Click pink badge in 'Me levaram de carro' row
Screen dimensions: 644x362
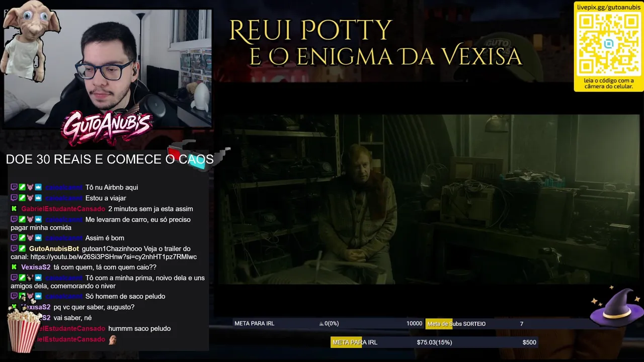click(30, 219)
